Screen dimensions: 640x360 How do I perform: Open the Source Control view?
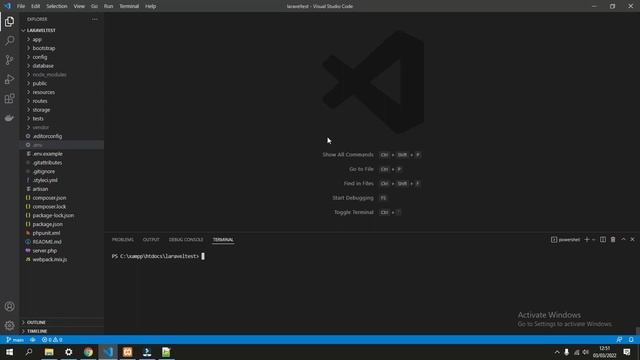9,60
